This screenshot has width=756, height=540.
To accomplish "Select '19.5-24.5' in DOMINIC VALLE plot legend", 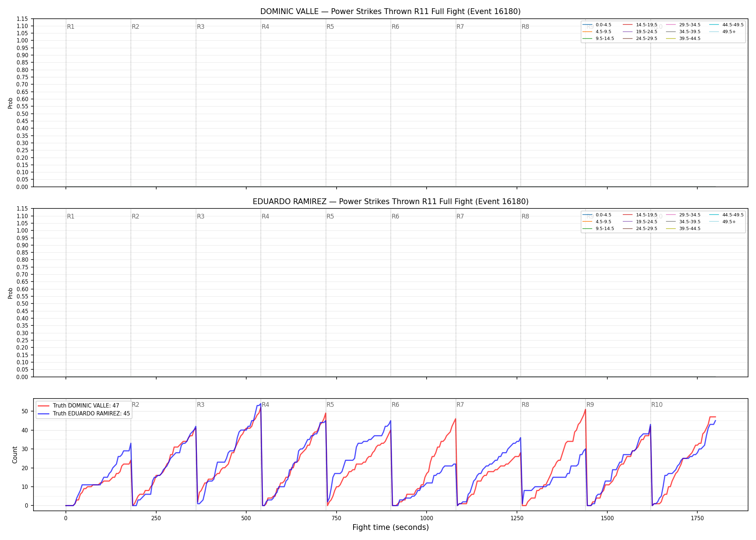I will (x=647, y=32).
